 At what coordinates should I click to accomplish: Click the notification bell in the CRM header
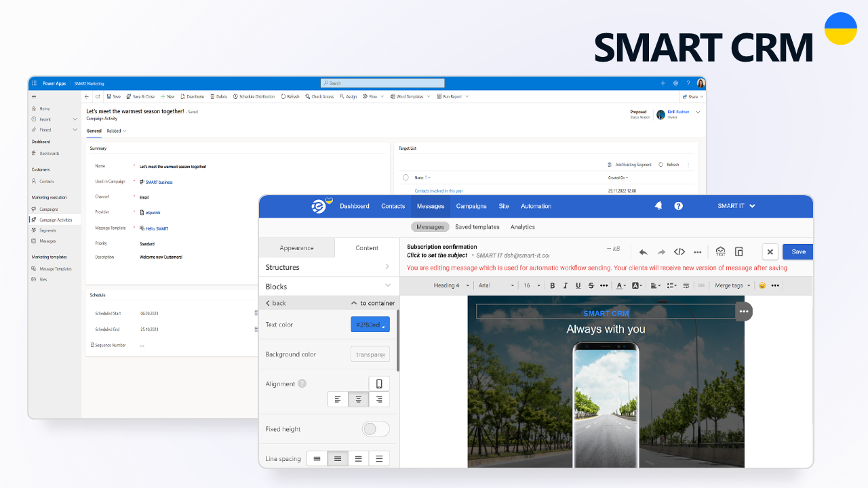(658, 206)
